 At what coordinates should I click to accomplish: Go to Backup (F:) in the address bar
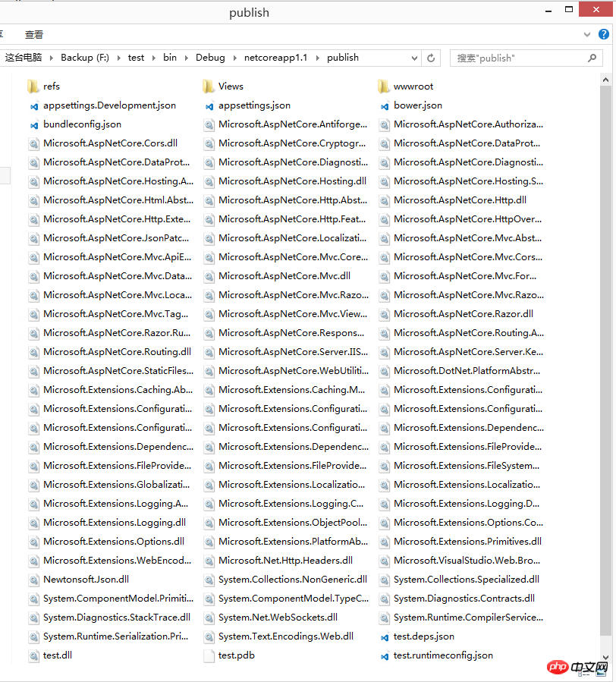[x=85, y=58]
